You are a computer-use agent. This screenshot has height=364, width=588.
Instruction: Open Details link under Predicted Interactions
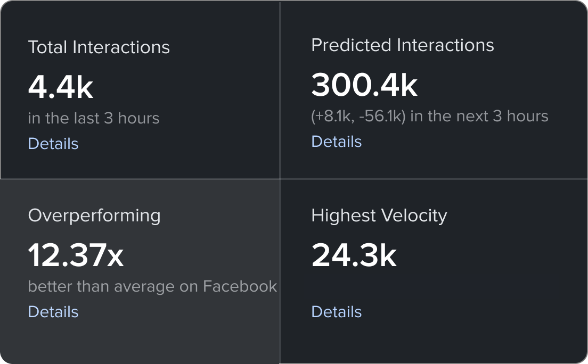tap(336, 142)
